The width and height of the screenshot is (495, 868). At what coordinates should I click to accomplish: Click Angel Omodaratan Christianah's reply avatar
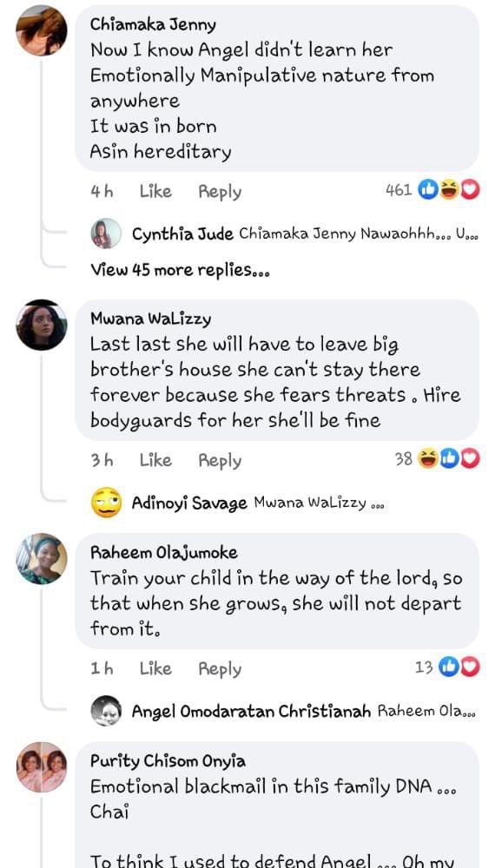tap(106, 711)
